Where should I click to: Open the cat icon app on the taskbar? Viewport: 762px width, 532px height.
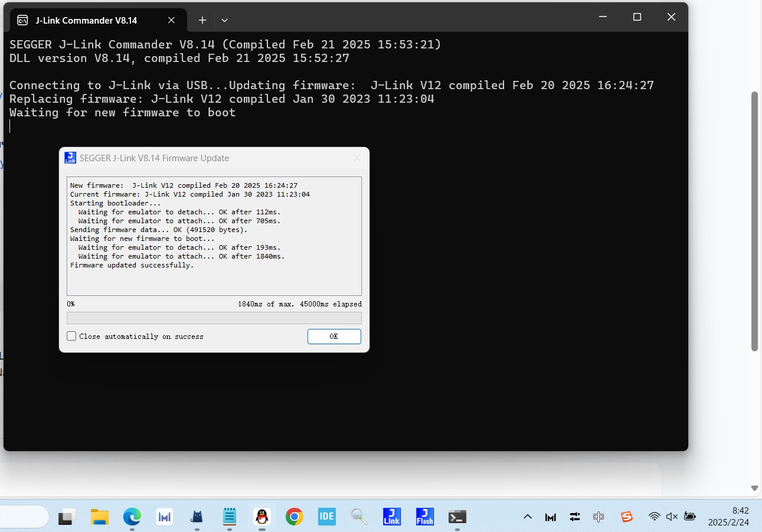point(197,517)
